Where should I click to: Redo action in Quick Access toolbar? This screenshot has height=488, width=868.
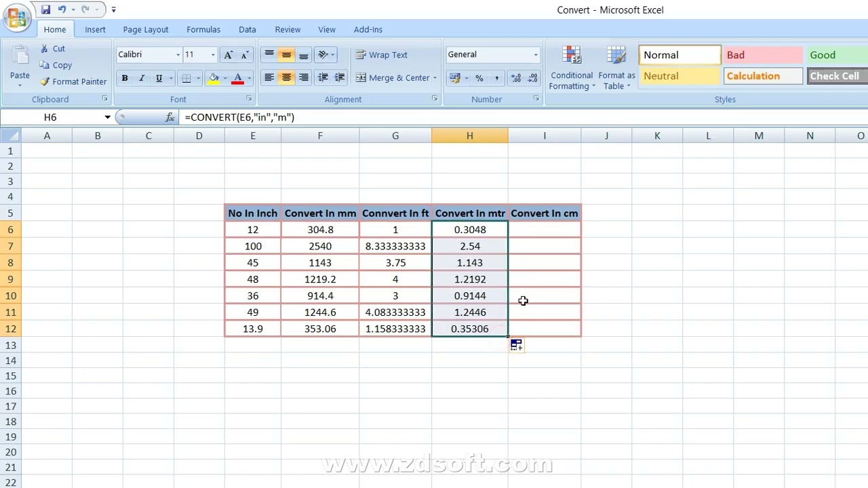click(x=85, y=9)
